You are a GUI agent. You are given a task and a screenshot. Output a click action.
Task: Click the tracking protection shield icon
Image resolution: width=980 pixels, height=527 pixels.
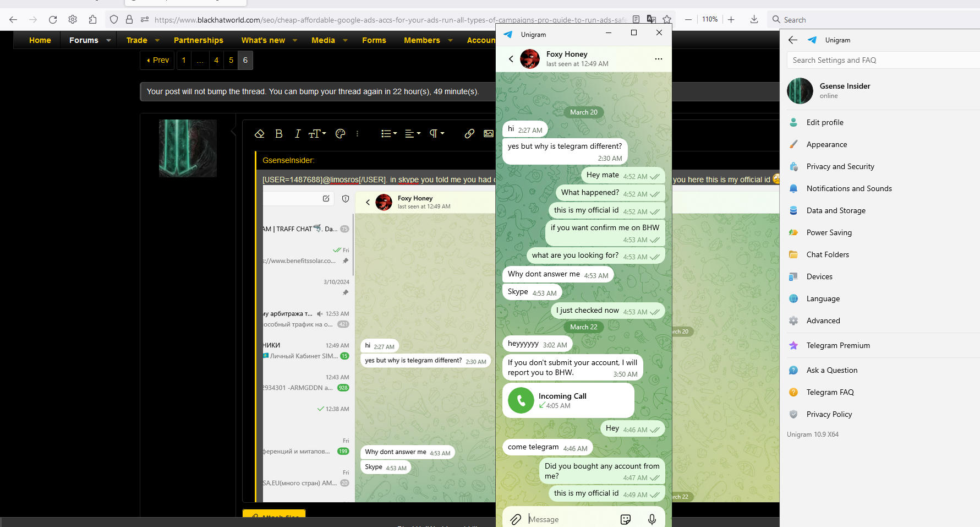tap(114, 20)
